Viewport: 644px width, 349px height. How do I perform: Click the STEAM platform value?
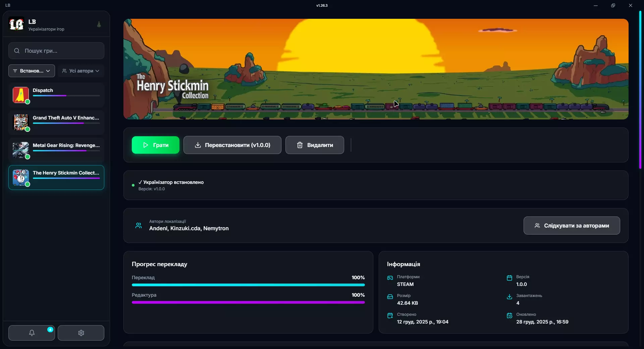pos(405,284)
